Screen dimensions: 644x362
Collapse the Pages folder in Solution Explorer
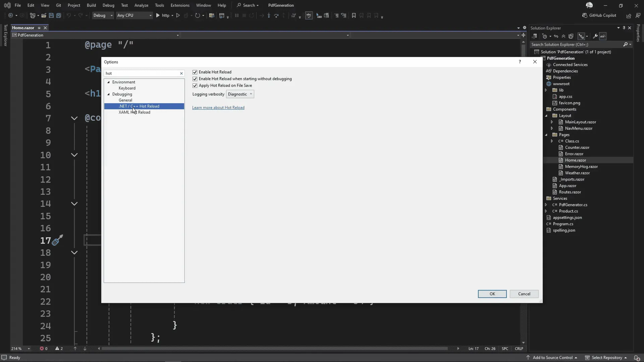tap(546, 135)
